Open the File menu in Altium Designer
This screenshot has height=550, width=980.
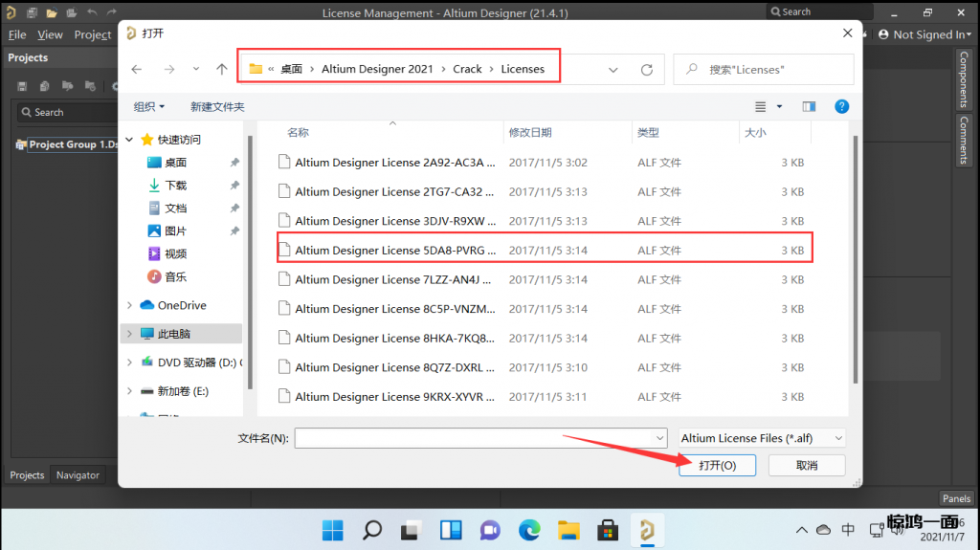17,34
